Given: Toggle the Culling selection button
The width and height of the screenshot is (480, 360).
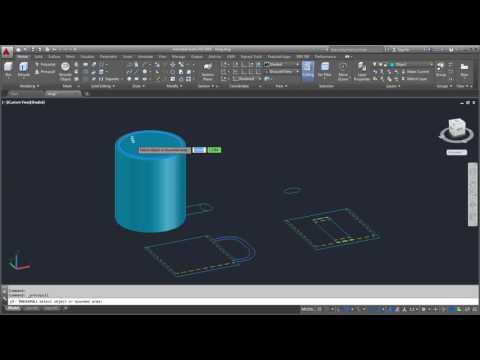Looking at the screenshot, I should point(308,70).
